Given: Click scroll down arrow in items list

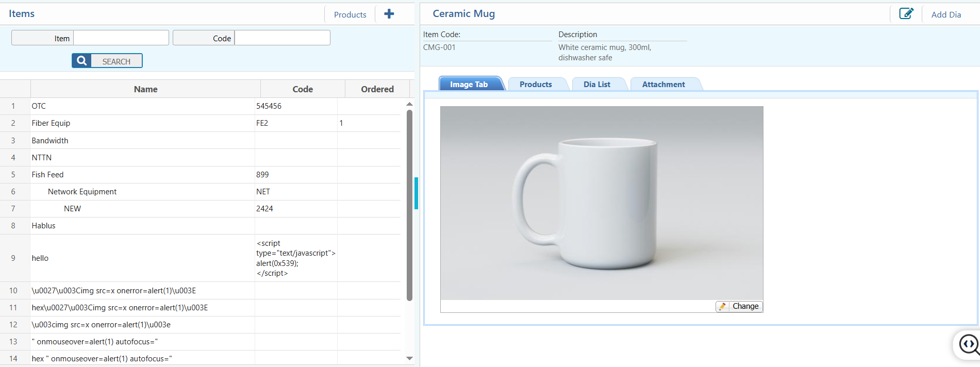Looking at the screenshot, I should click(x=409, y=358).
